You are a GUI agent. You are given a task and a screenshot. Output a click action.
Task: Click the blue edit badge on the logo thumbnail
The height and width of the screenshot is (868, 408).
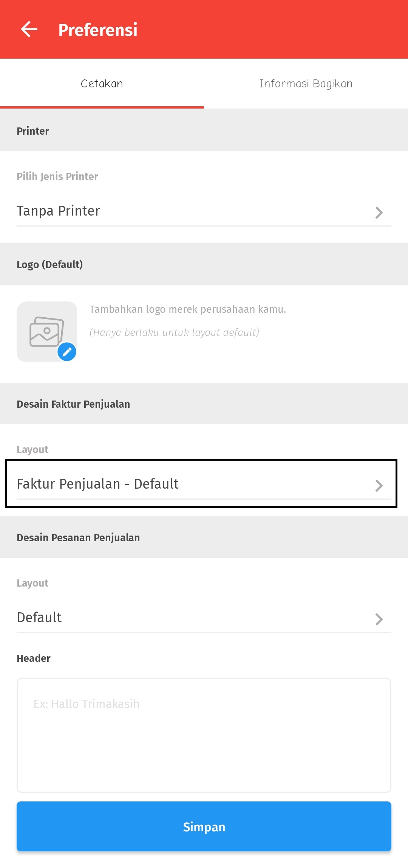tap(67, 352)
